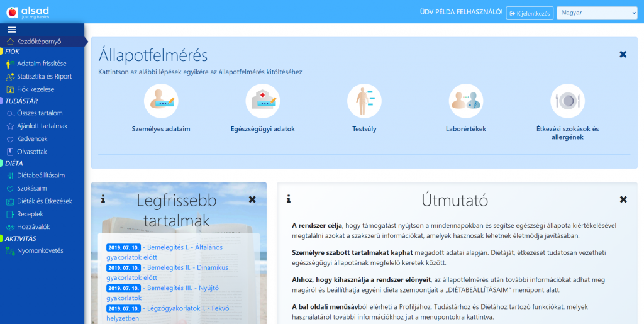
Task: Click the FIÓK section header
Action: 12,52
